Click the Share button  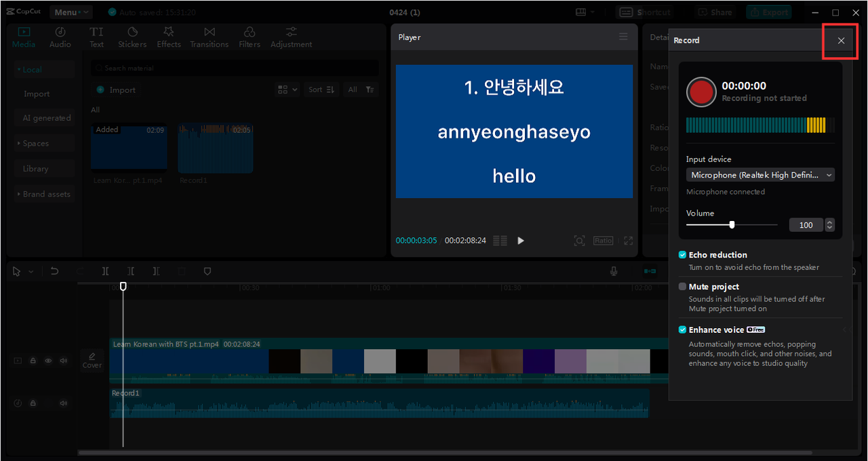pos(715,12)
